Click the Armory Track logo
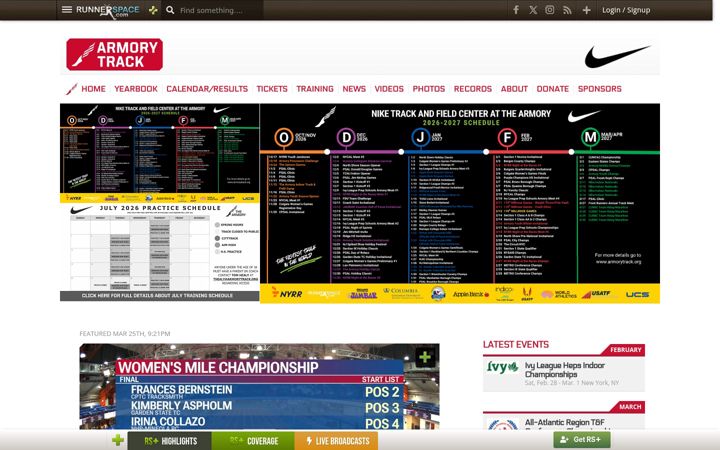This screenshot has width=720, height=450. point(114,54)
